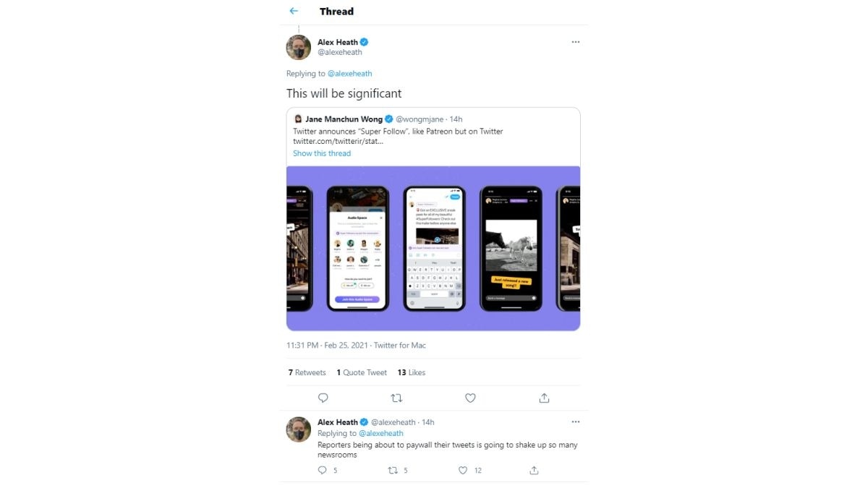The width and height of the screenshot is (868, 488).
Task: Like the 'This will be significant' tweet
Action: 470,398
